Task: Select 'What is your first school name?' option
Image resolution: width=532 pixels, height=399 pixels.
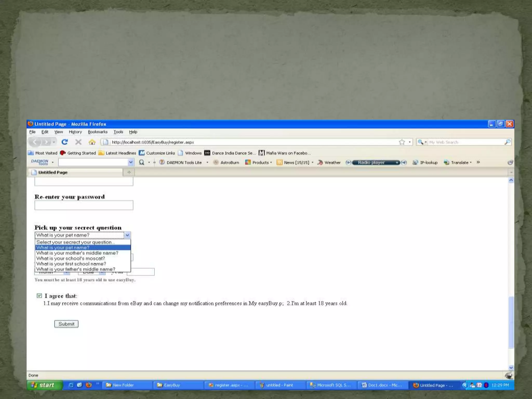Action: click(71, 264)
